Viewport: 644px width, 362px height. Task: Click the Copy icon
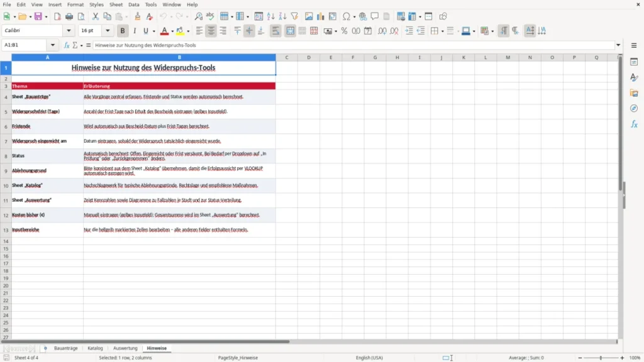[x=107, y=16]
